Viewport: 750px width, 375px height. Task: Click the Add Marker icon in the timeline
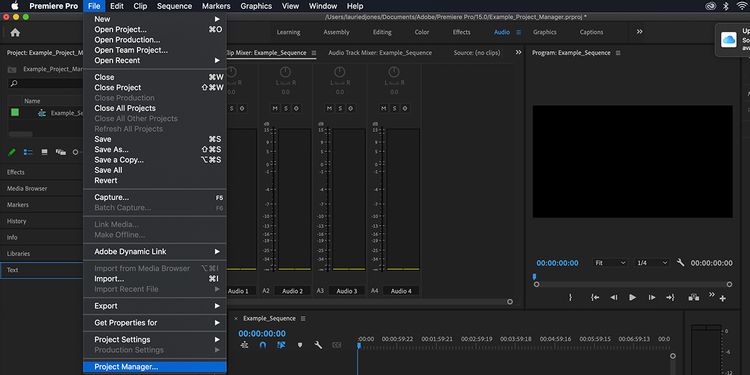pyautogui.click(x=300, y=345)
